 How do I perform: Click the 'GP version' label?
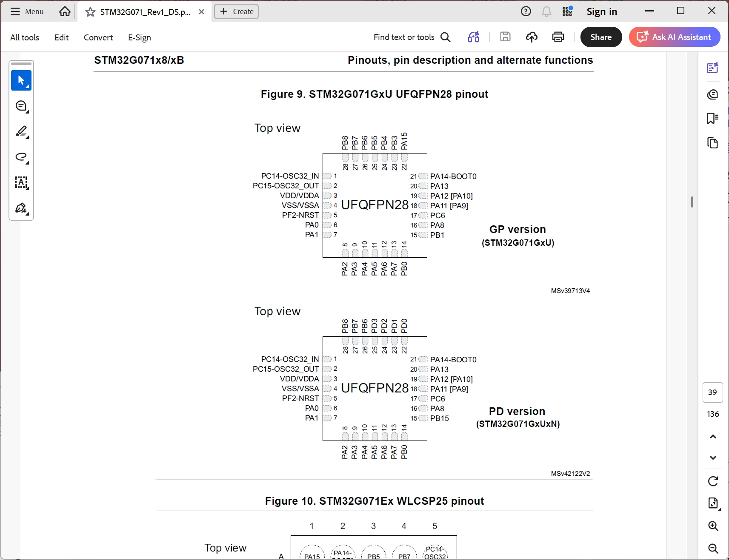coord(517,229)
